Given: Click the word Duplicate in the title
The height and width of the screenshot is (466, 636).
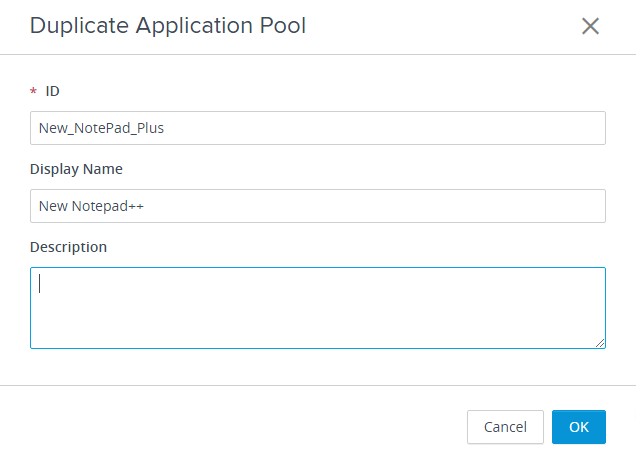Looking at the screenshot, I should click(x=80, y=26).
